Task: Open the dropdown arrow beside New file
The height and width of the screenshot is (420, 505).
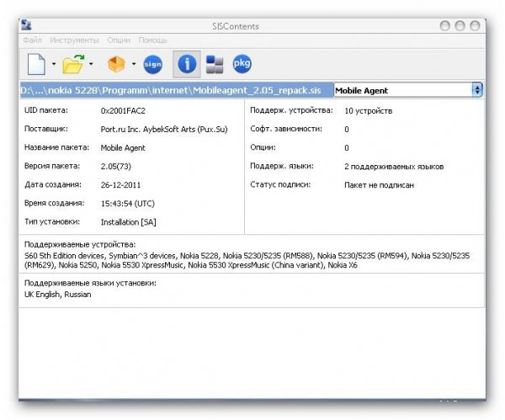Action: 54,64
